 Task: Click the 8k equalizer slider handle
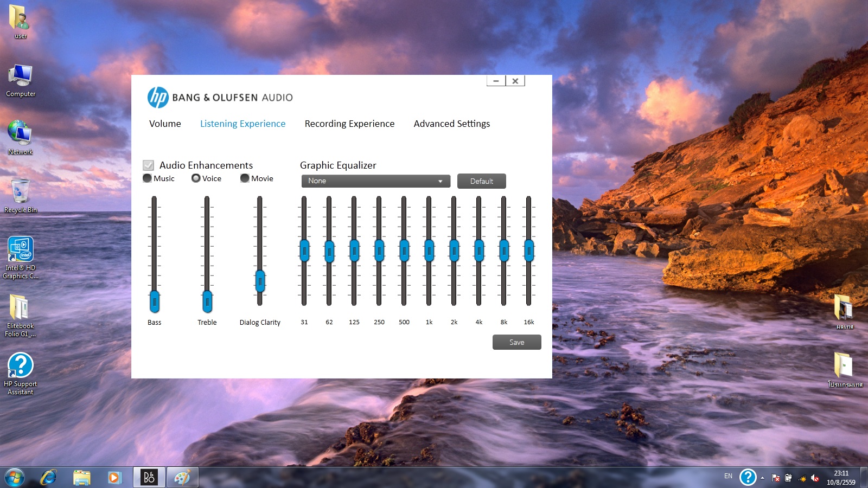point(504,251)
